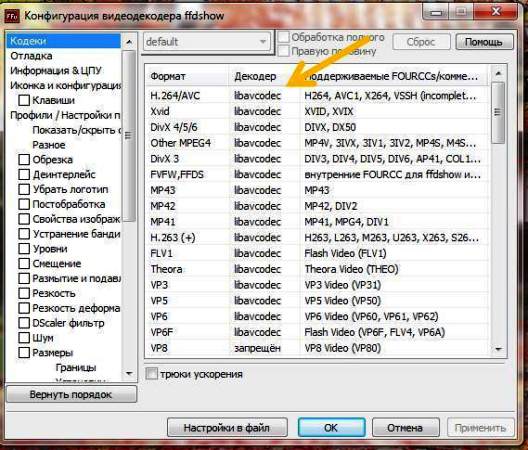Click the Настройки в файл button
This screenshot has width=528, height=450.
(x=227, y=428)
